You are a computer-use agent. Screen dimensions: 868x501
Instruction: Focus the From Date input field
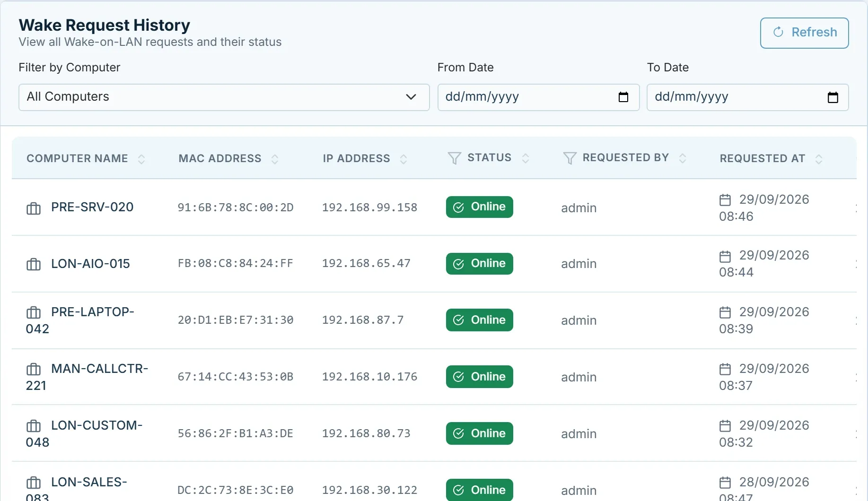click(538, 97)
